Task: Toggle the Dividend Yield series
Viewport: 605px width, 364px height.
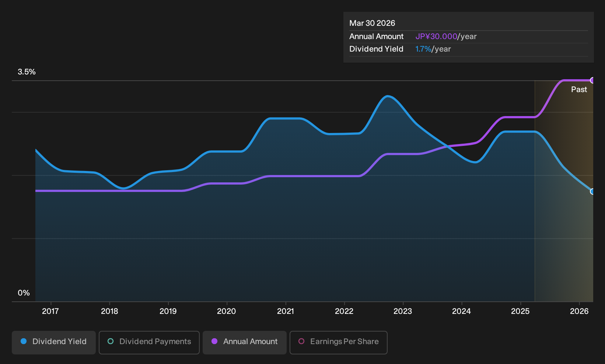Action: pyautogui.click(x=54, y=342)
